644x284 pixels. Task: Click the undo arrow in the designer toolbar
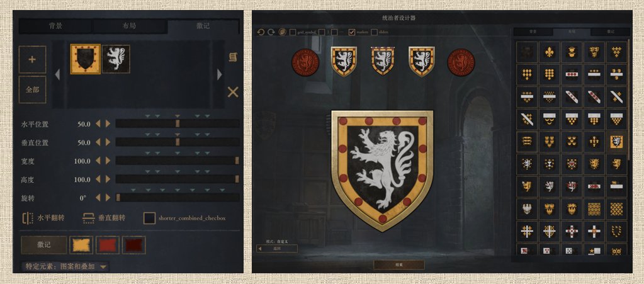click(x=261, y=32)
